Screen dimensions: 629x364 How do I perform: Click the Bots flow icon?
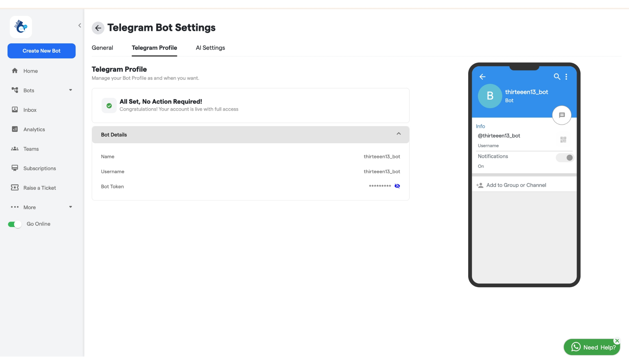pos(14,90)
